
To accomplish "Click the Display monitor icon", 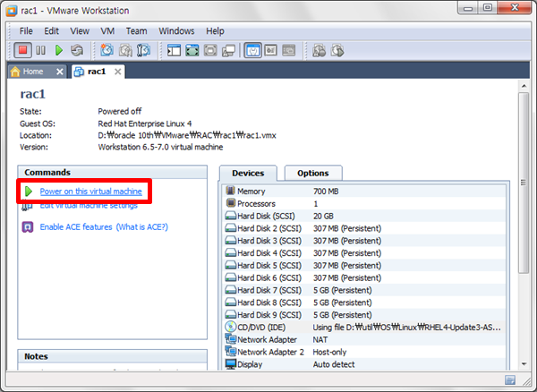I will tap(231, 363).
